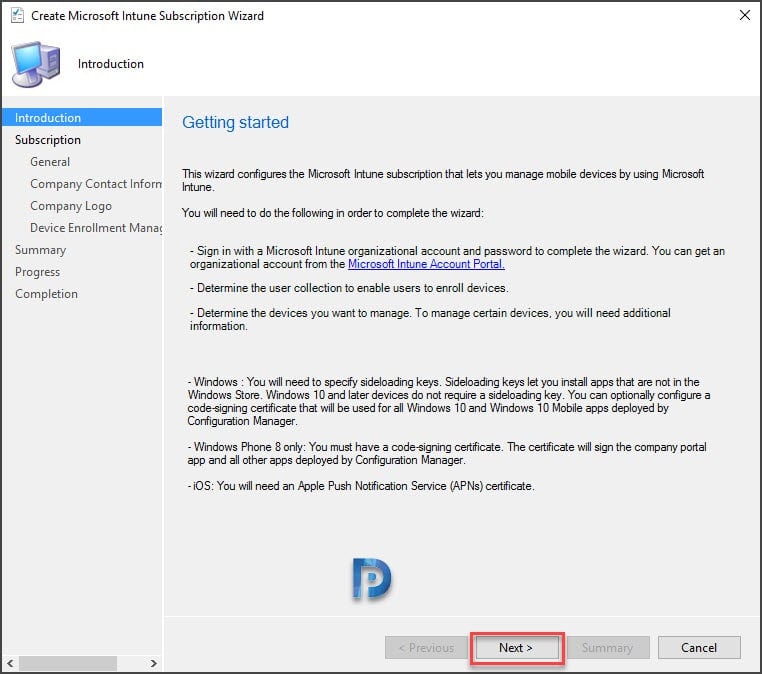Click the computer icon beside Introduction
Image resolution: width=762 pixels, height=674 pixels.
point(36,64)
